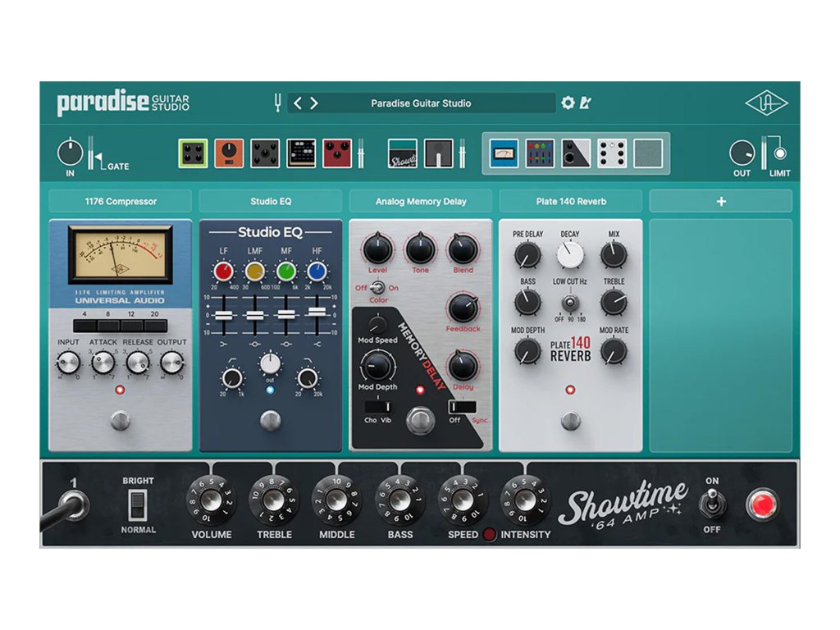840x630 pixels.
Task: Toggle the Off/Sync switch on Memory Delay
Action: tap(463, 407)
